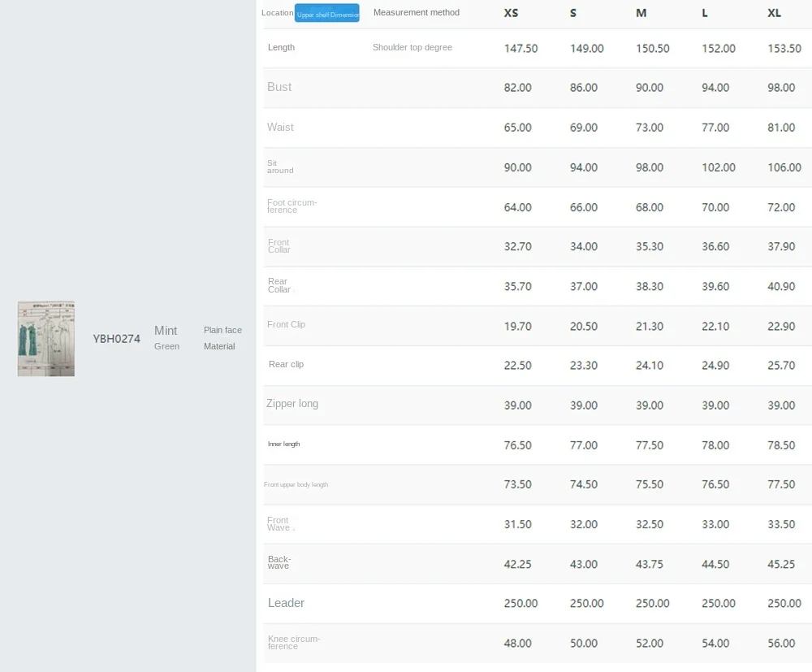
Task: Click the Measurement method column header
Action: (x=416, y=12)
